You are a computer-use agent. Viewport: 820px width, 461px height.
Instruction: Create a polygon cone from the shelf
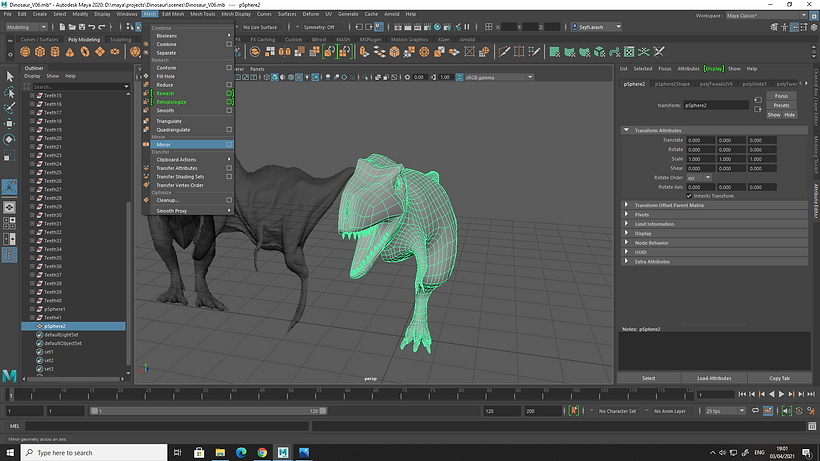pyautogui.click(x=70, y=52)
